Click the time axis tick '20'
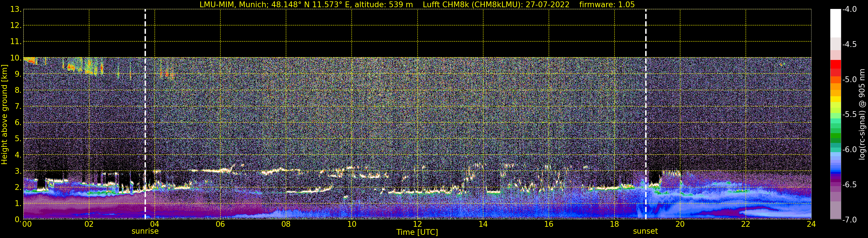The width and height of the screenshot is (868, 238). [680, 224]
